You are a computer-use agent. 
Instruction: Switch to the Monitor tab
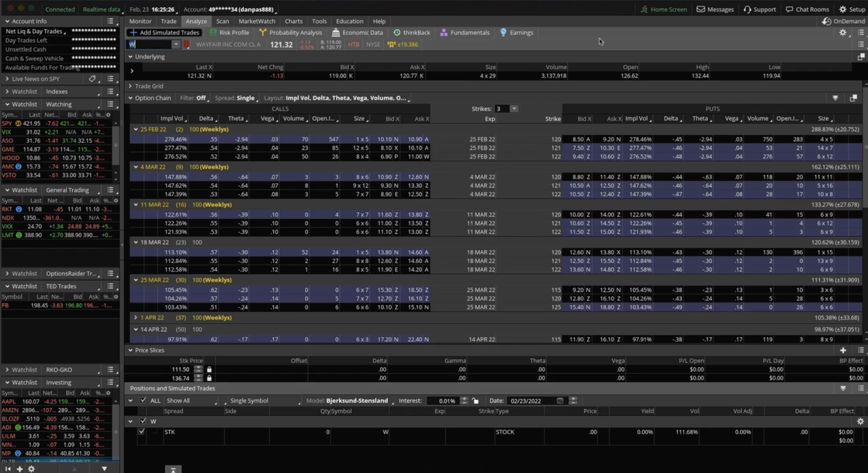click(x=140, y=21)
